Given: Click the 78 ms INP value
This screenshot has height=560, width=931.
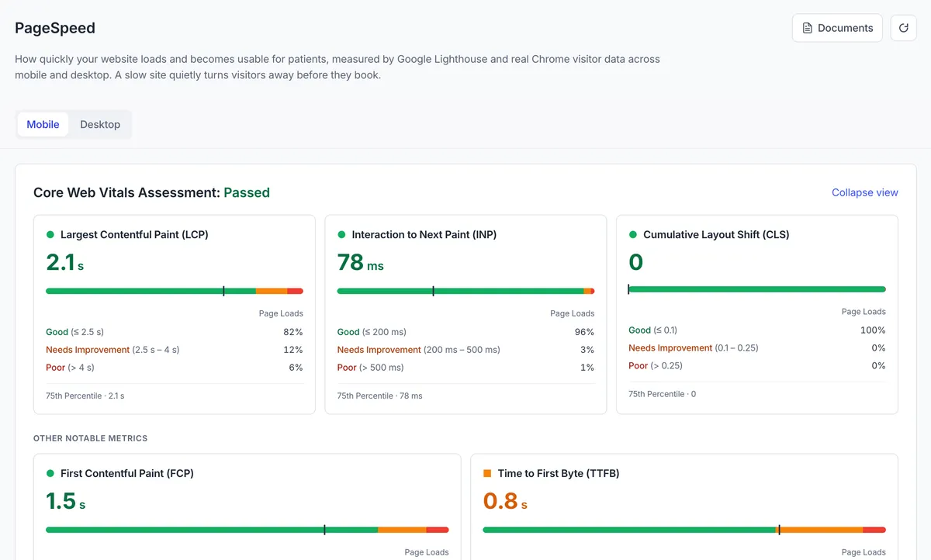Looking at the screenshot, I should [361, 263].
